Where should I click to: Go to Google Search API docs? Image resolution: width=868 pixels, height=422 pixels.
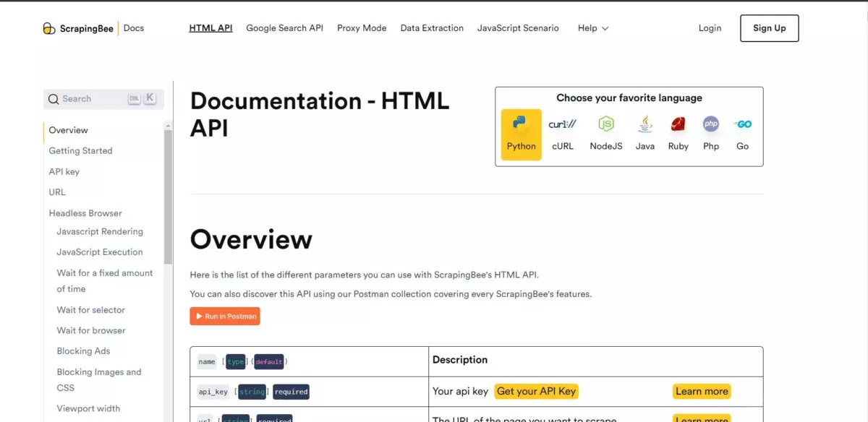284,28
